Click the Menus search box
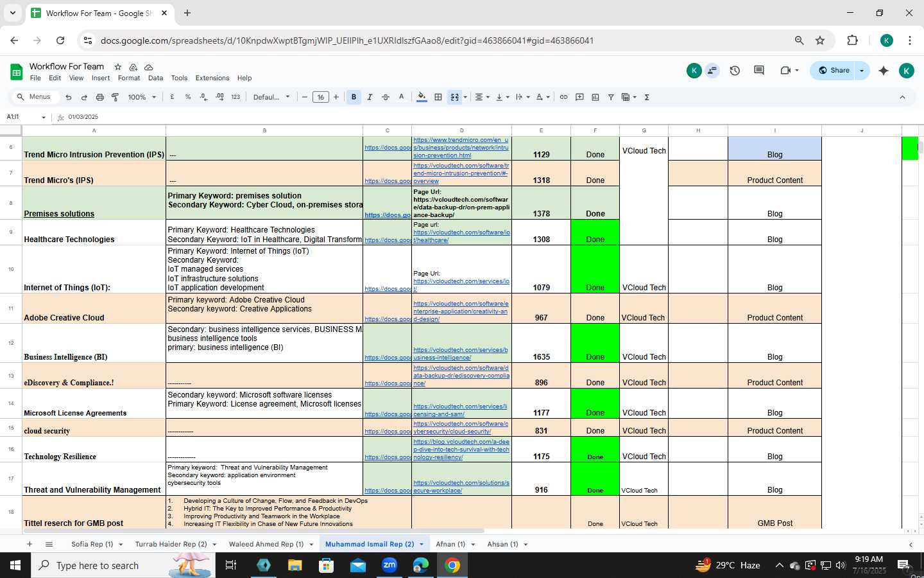This screenshot has height=578, width=924. [x=35, y=97]
